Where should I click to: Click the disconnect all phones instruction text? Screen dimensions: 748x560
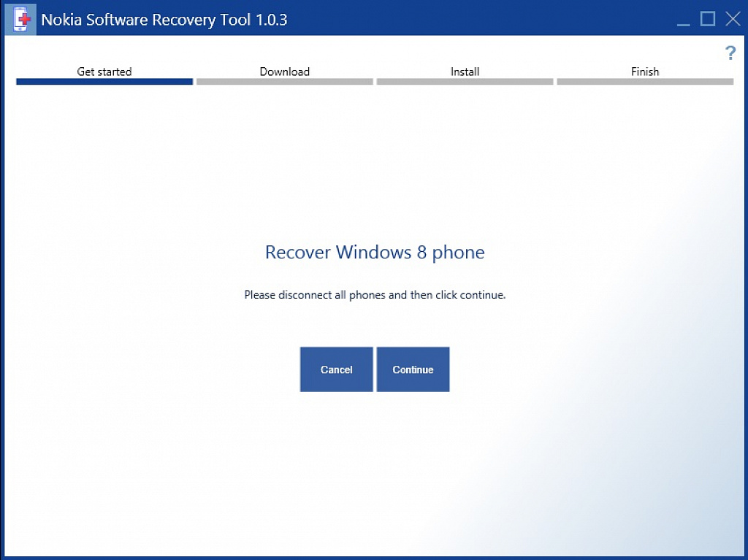pyautogui.click(x=375, y=295)
